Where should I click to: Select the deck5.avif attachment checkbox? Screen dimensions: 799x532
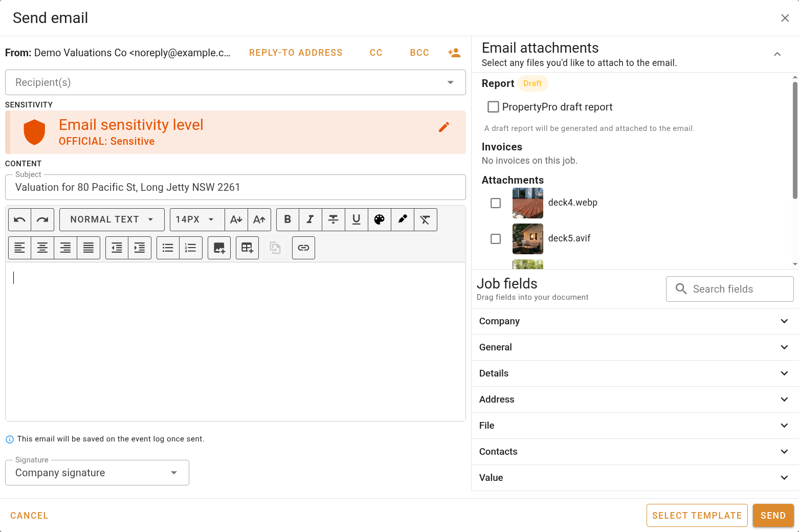[x=496, y=239]
